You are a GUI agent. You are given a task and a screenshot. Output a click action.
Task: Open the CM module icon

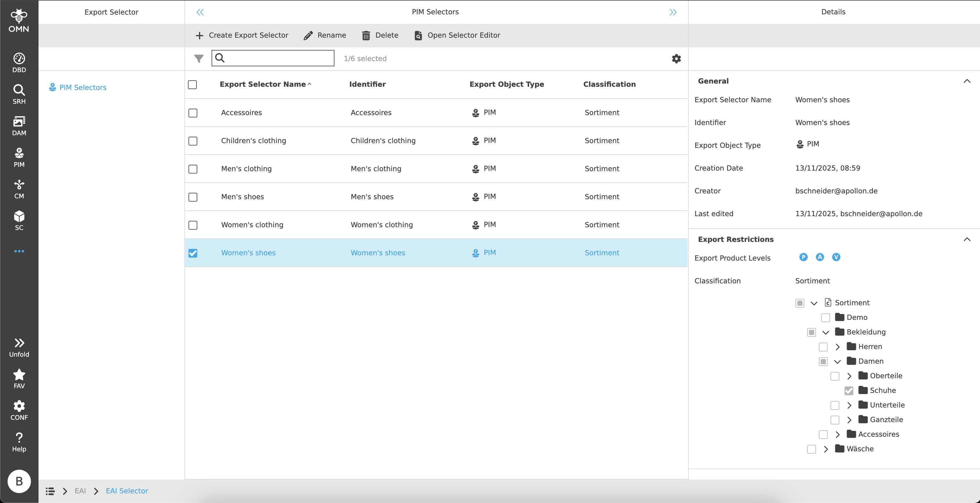(x=19, y=189)
